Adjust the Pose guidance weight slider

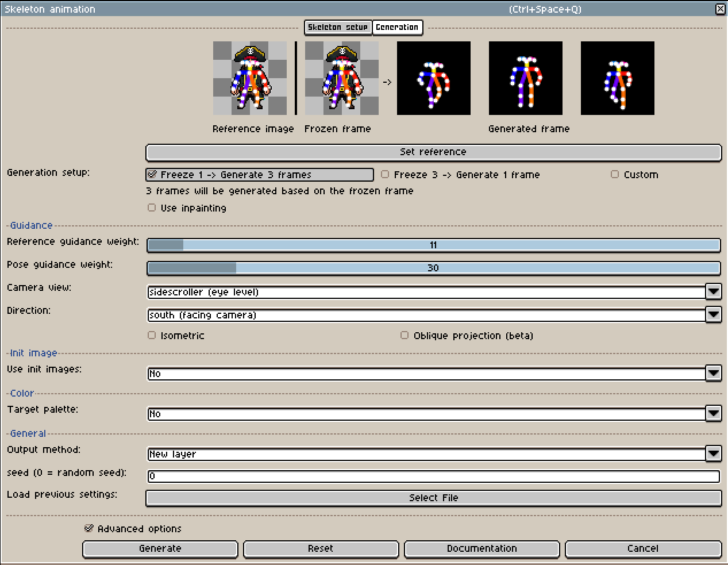click(433, 268)
